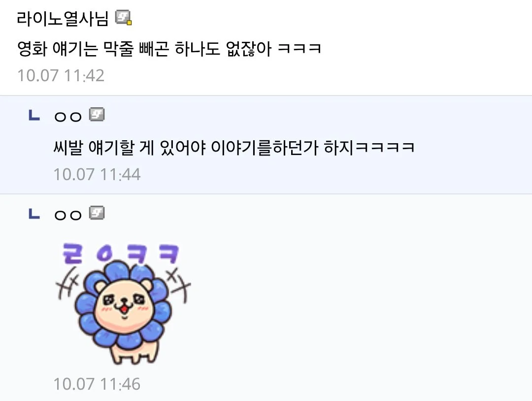Open gray user icon on the sticker reply

(x=97, y=213)
